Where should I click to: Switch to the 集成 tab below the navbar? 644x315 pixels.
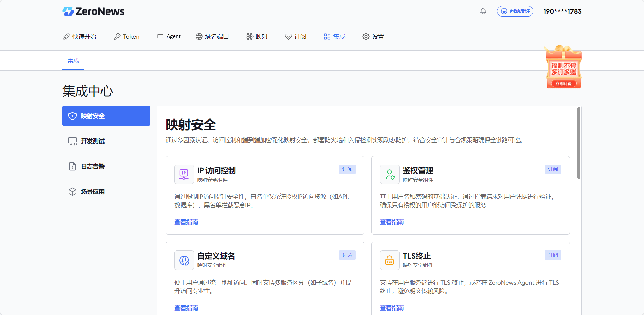tap(73, 60)
